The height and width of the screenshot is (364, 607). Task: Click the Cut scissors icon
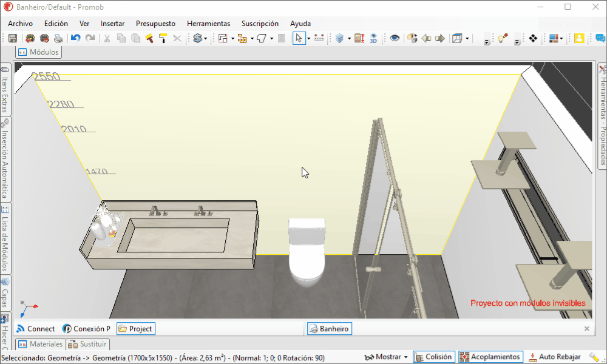(107, 38)
